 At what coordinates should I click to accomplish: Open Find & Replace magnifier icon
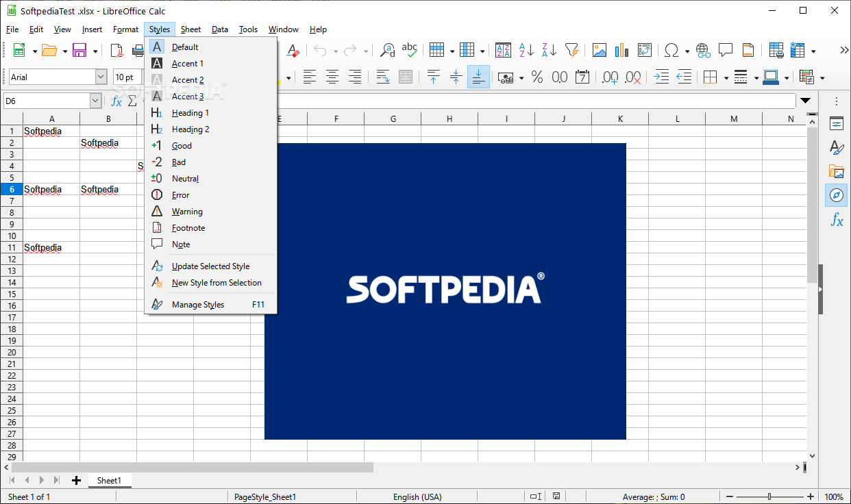[x=388, y=50]
